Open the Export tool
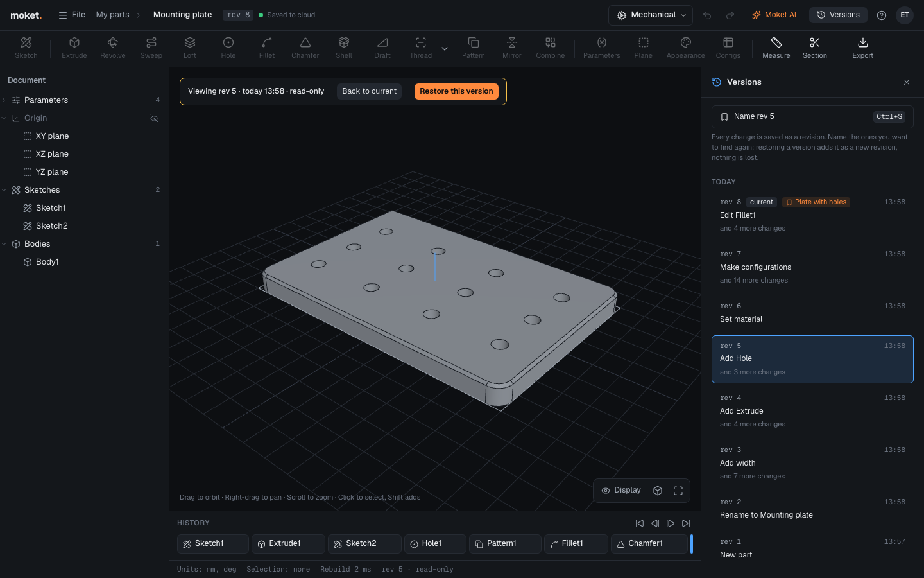Image resolution: width=924 pixels, height=578 pixels. (x=863, y=48)
